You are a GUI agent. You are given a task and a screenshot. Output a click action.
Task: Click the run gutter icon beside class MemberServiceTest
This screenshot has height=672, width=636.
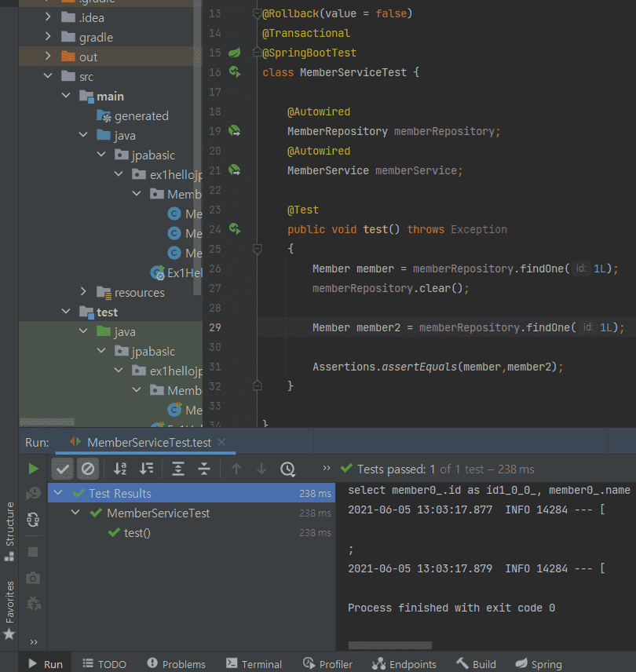point(234,72)
